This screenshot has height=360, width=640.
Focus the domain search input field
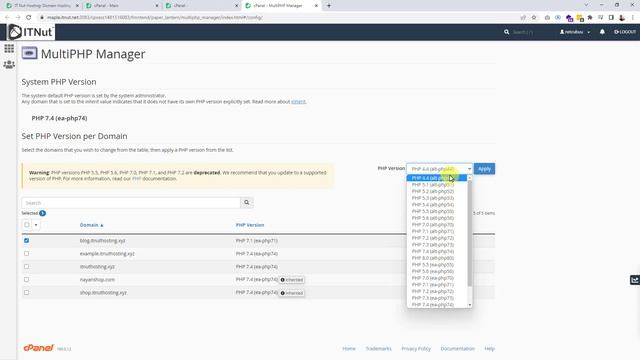[x=131, y=202]
